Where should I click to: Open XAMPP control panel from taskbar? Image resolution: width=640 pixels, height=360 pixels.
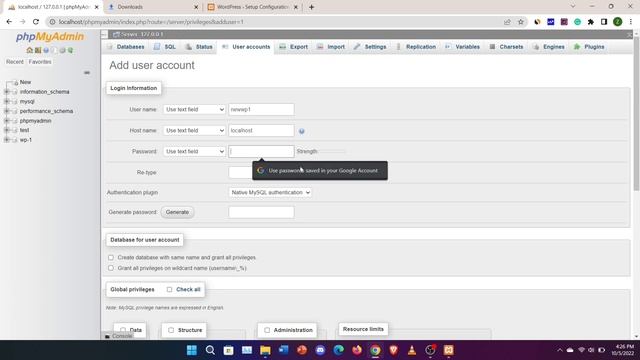pos(449,350)
